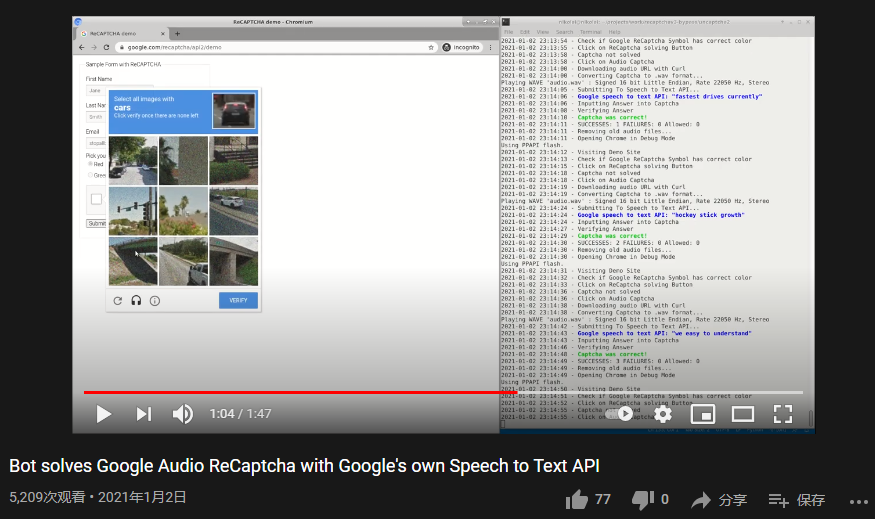The height and width of the screenshot is (519, 875).
Task: Dislike the video showing 0
Action: point(650,499)
